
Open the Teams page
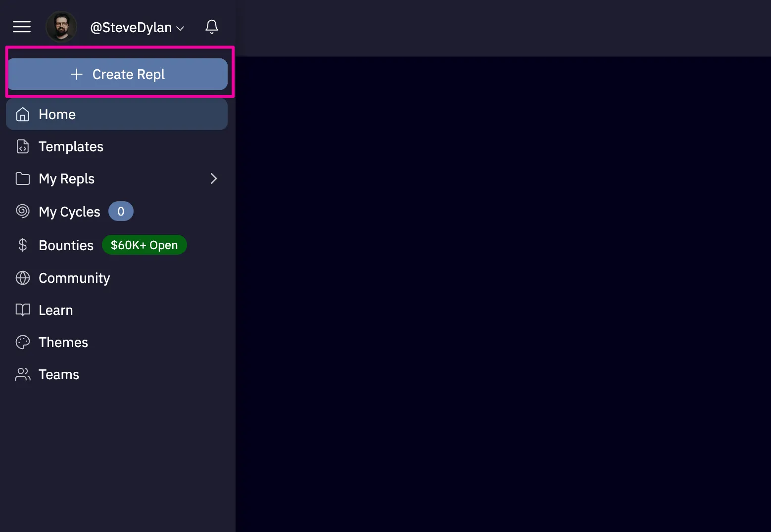(117, 374)
